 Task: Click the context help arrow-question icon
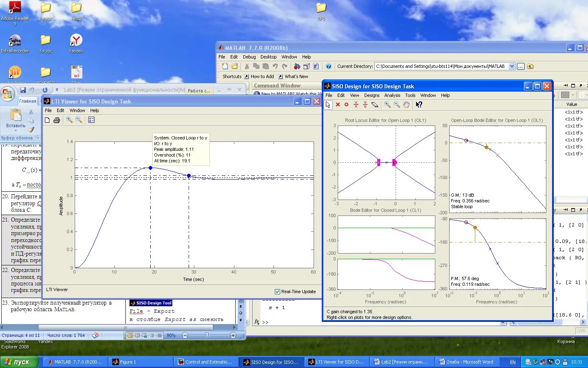[419, 105]
